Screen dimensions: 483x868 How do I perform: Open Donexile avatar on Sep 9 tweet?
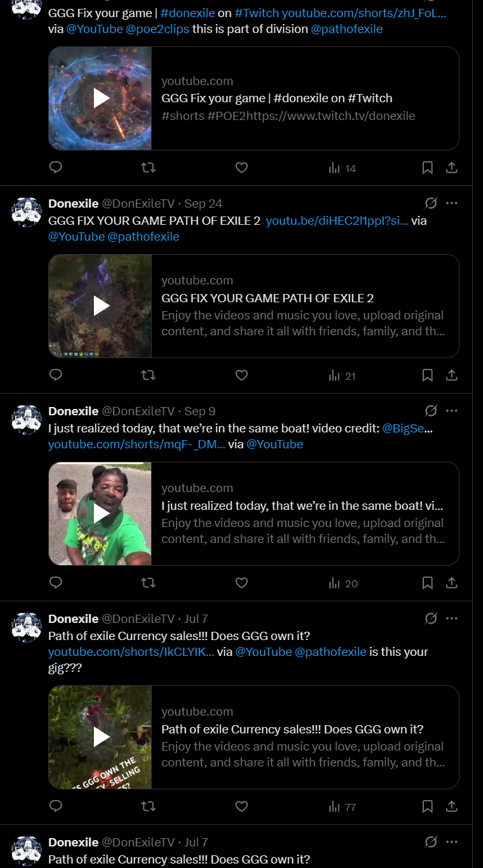[27, 420]
